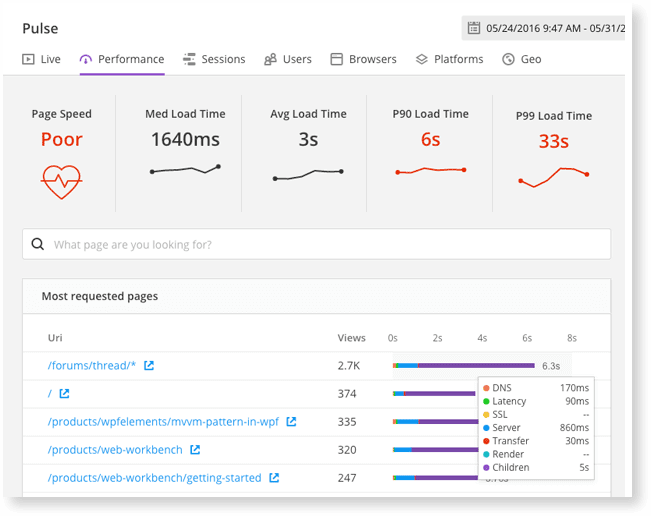
Task: Open the date range picker
Action: tap(543, 28)
